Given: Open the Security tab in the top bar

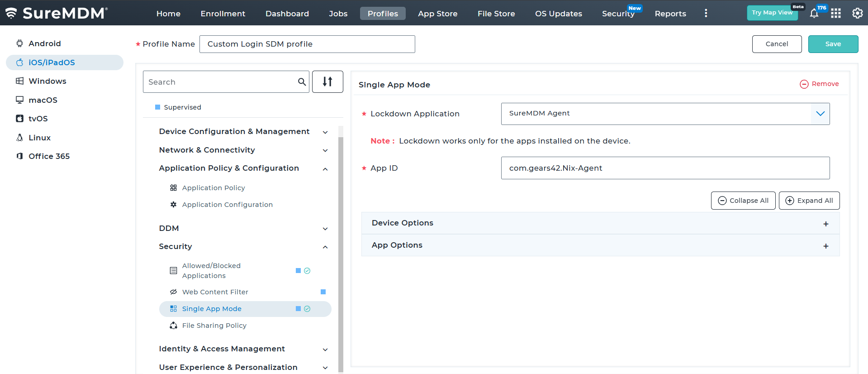Looking at the screenshot, I should click(618, 14).
